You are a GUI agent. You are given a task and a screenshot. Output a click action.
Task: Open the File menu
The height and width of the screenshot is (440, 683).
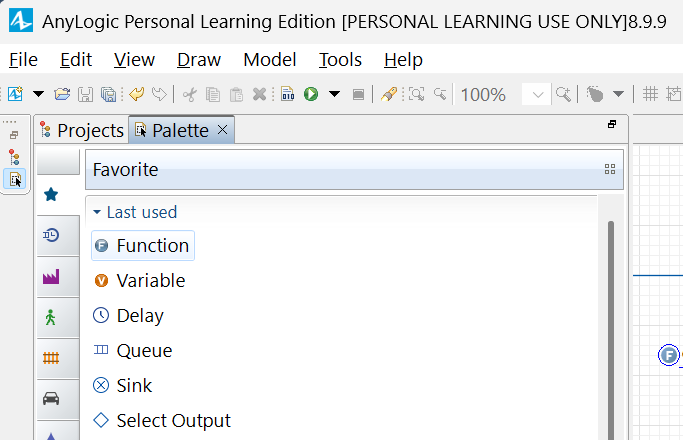[24, 60]
